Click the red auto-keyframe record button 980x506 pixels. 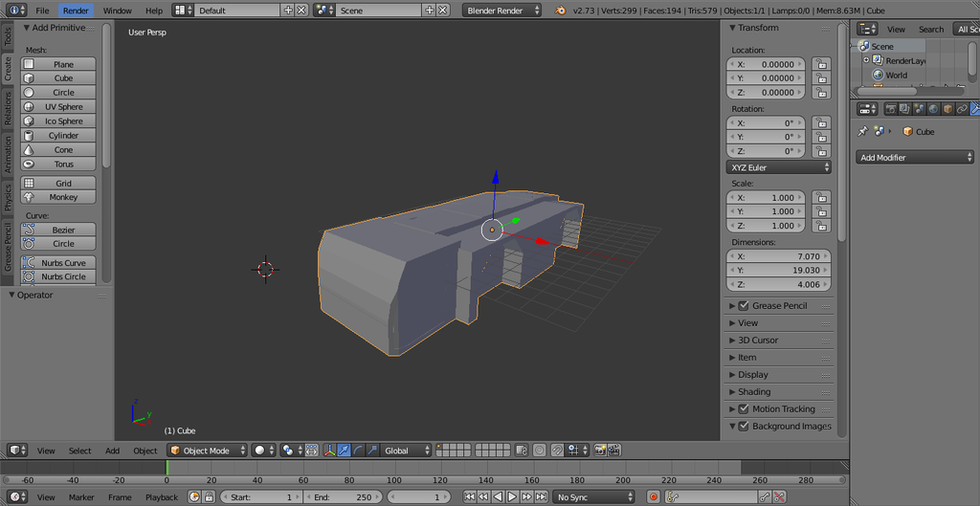(x=654, y=497)
